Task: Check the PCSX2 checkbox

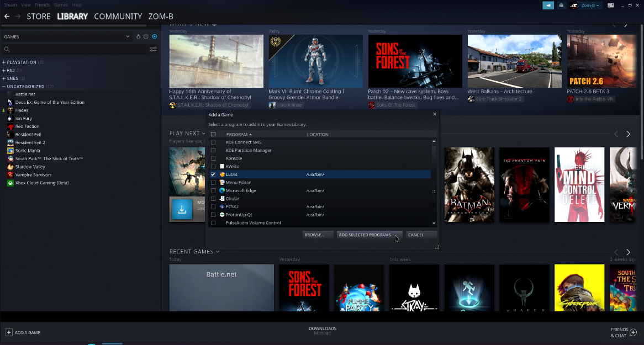Action: coord(213,206)
